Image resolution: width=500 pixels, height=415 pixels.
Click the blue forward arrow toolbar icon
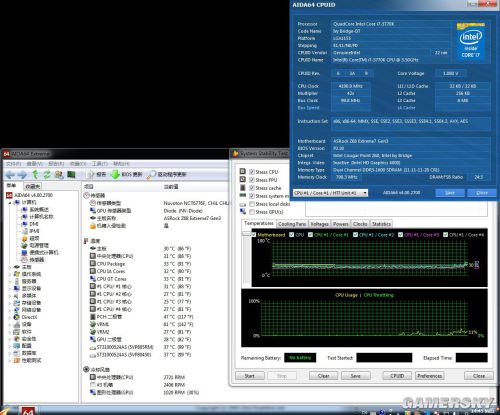point(22,174)
